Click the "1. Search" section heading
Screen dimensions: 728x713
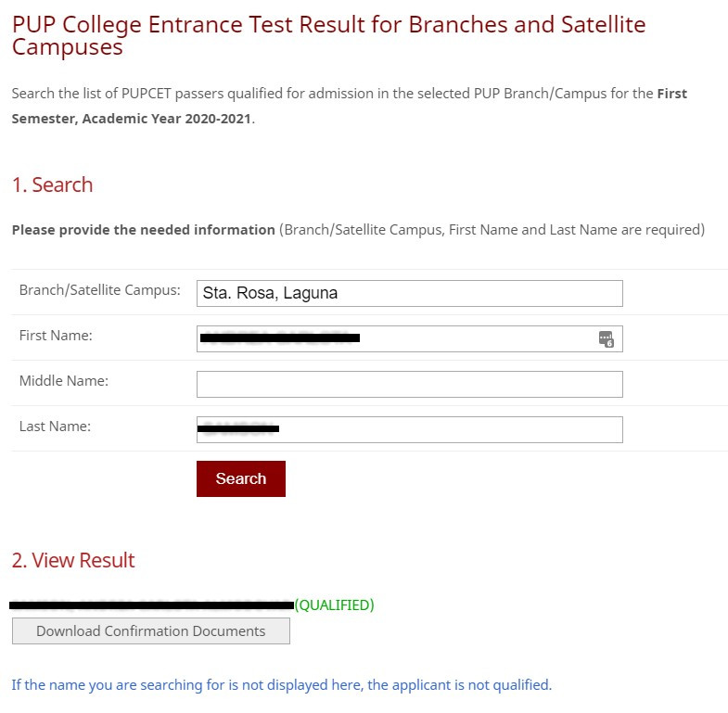coord(52,185)
